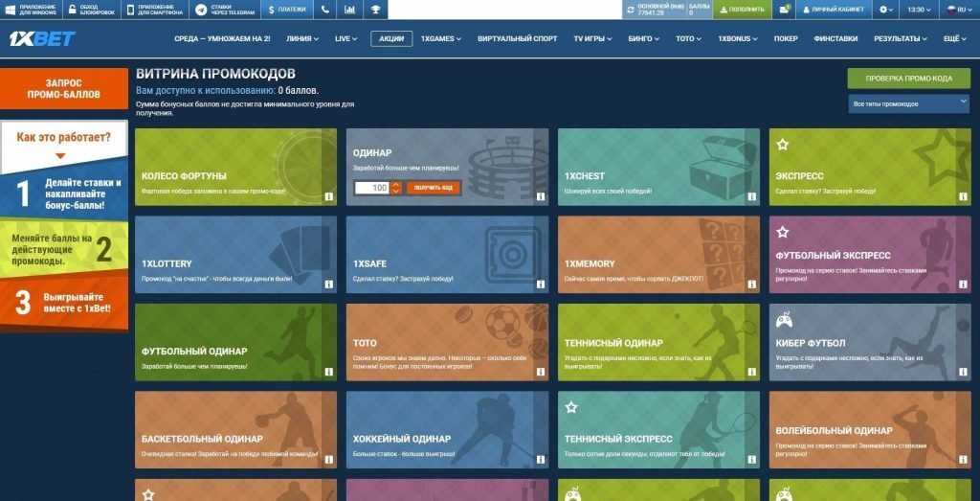Increase the Одинар points stepper value
Viewport: 980px width, 501px height.
point(395,185)
